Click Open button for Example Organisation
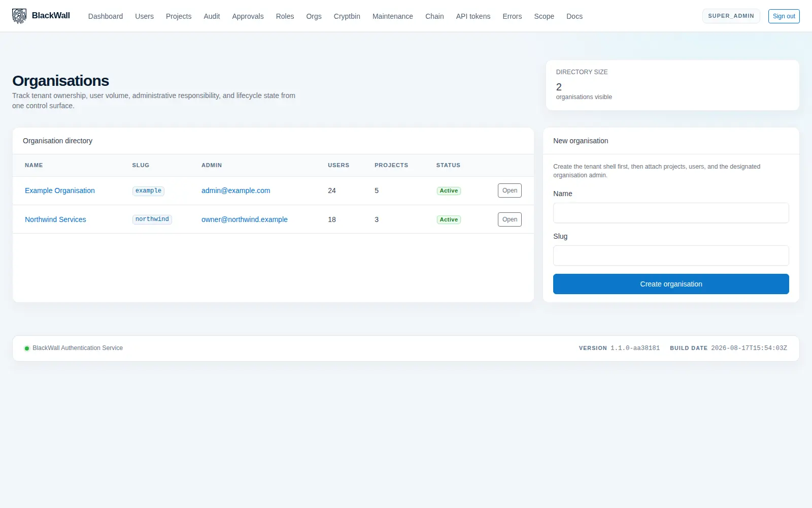Viewport: 812px width, 508px height. (510, 190)
